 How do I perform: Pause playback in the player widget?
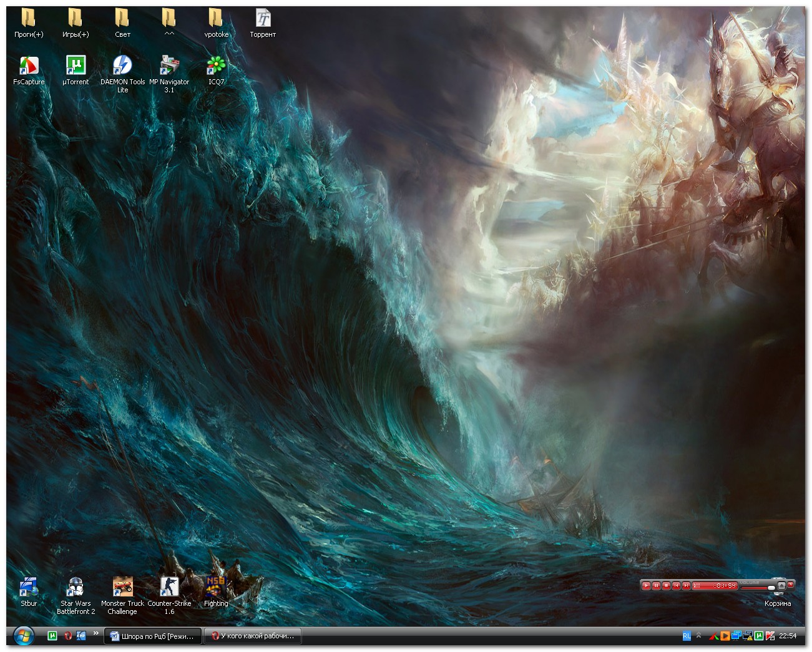pos(656,585)
